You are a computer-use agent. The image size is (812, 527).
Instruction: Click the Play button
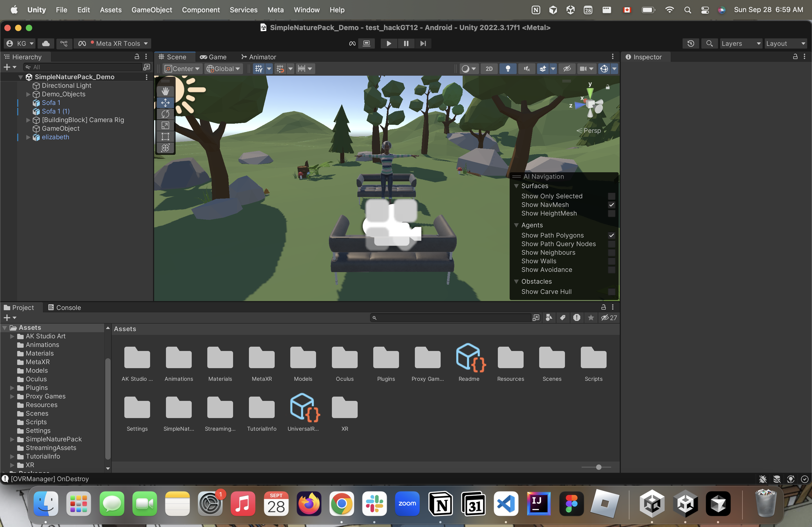click(x=389, y=43)
